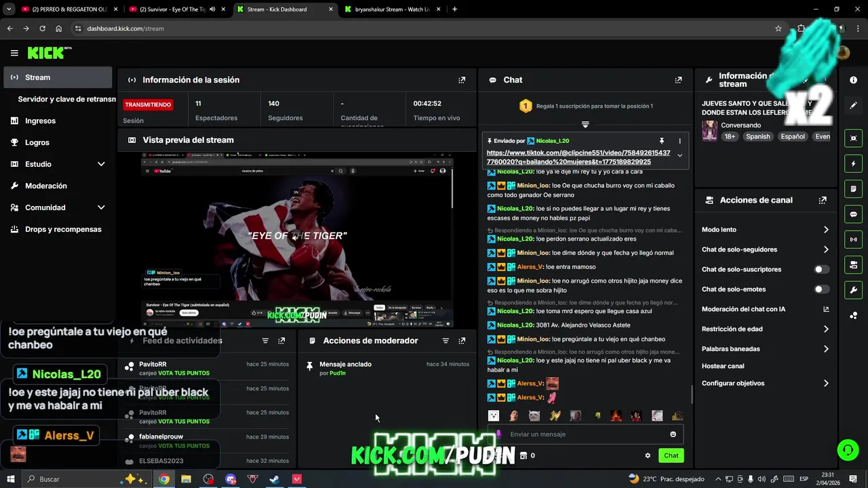Open Servidor y clave de retransmisión
Viewport: 868px width, 488px height.
click(x=66, y=99)
